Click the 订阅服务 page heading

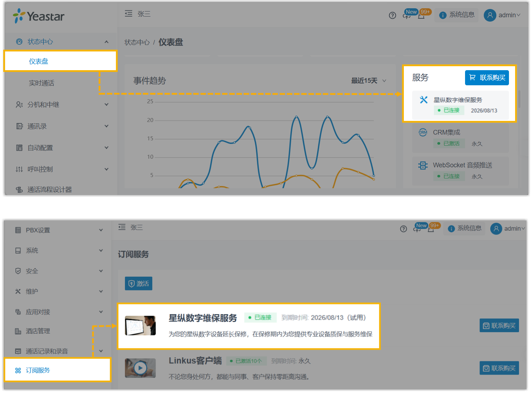[x=134, y=254]
